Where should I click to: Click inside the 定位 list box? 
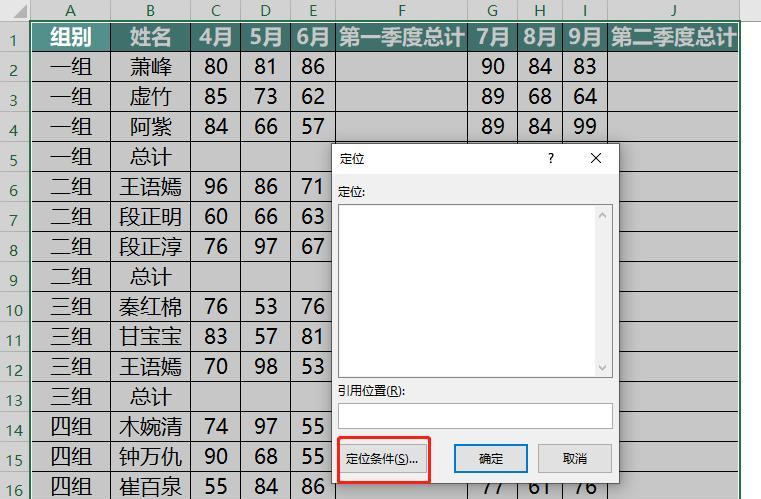[x=467, y=291]
